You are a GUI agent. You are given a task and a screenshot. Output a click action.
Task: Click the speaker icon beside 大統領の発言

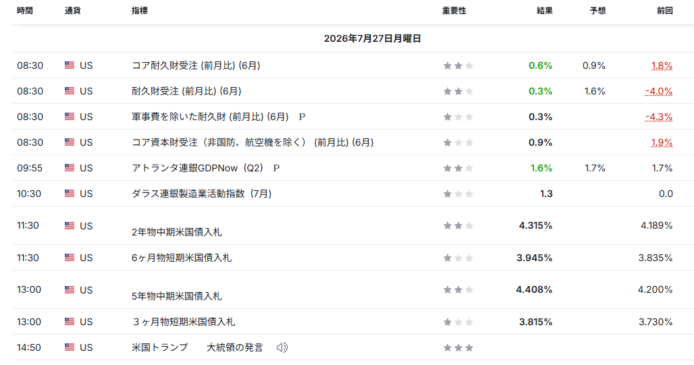point(282,347)
